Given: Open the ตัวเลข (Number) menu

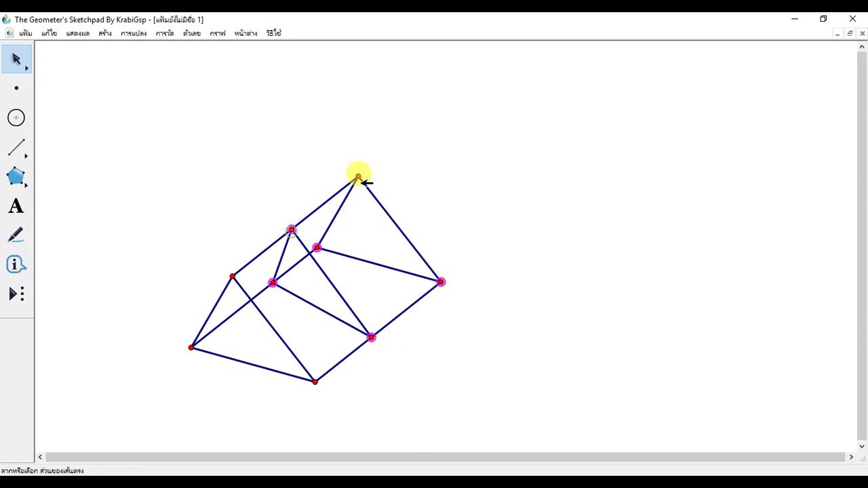Looking at the screenshot, I should (x=192, y=33).
